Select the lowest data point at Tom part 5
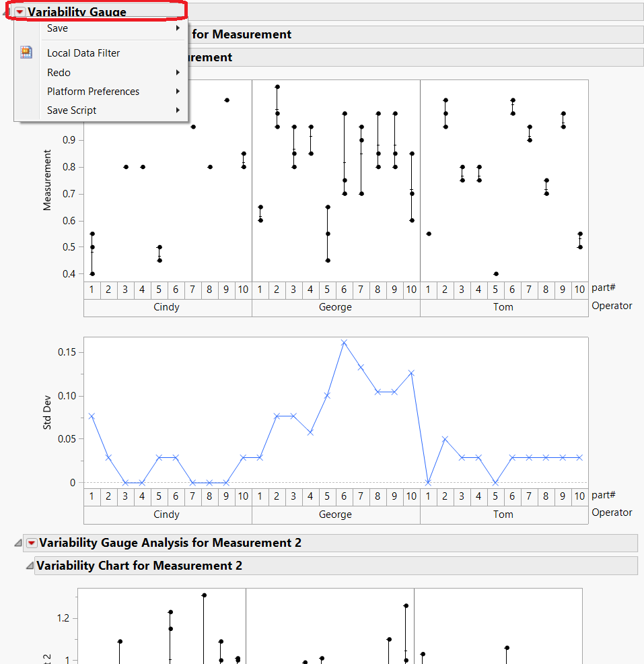 pyautogui.click(x=496, y=273)
